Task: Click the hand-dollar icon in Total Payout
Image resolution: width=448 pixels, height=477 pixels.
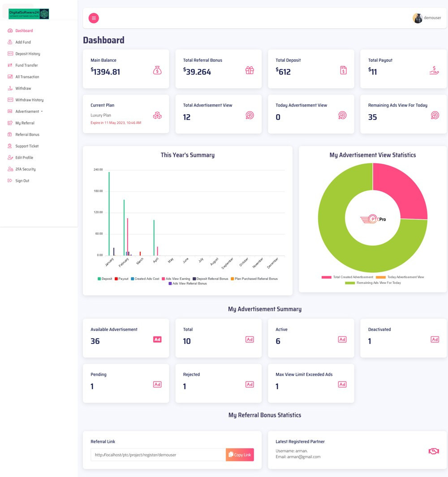Action: 434,70
